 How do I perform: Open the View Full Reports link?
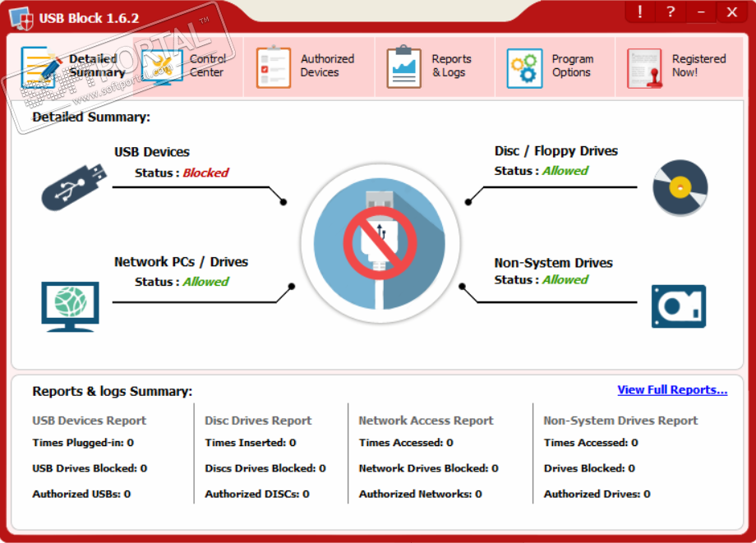(x=671, y=390)
